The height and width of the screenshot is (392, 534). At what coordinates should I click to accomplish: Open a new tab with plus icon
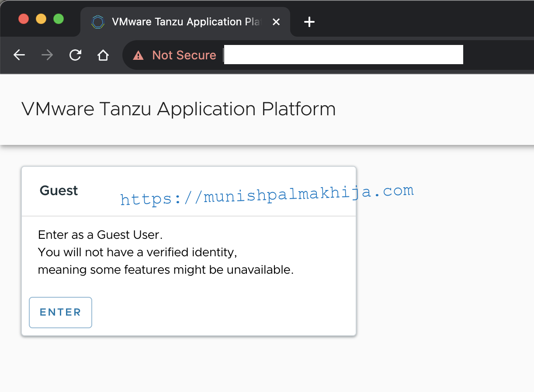point(309,22)
